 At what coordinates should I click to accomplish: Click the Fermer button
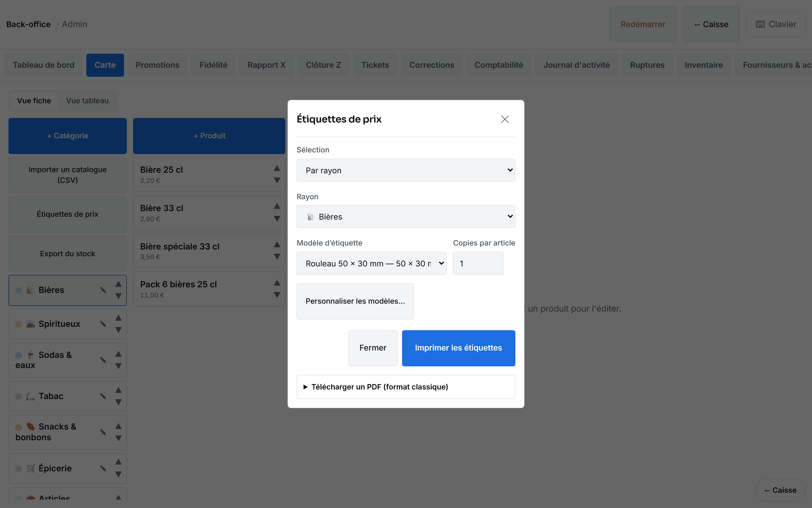pos(373,348)
